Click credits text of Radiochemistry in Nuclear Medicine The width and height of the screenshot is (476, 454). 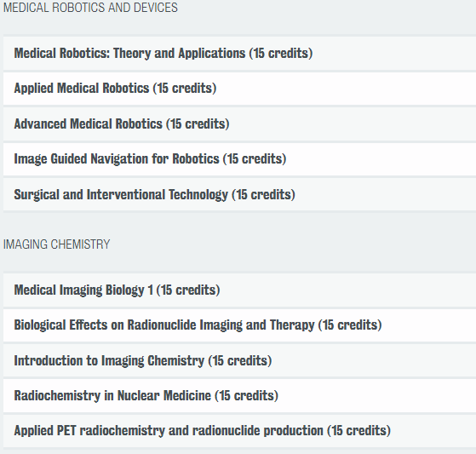tap(246, 396)
